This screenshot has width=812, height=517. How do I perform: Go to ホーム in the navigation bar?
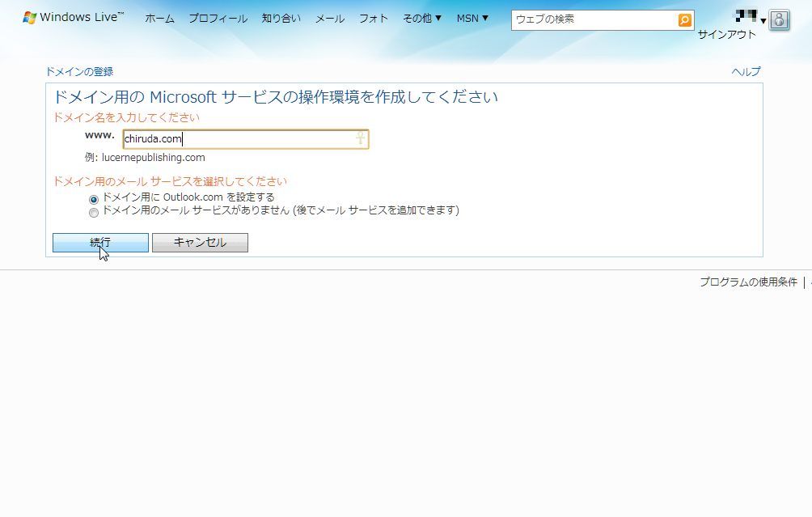pyautogui.click(x=159, y=18)
